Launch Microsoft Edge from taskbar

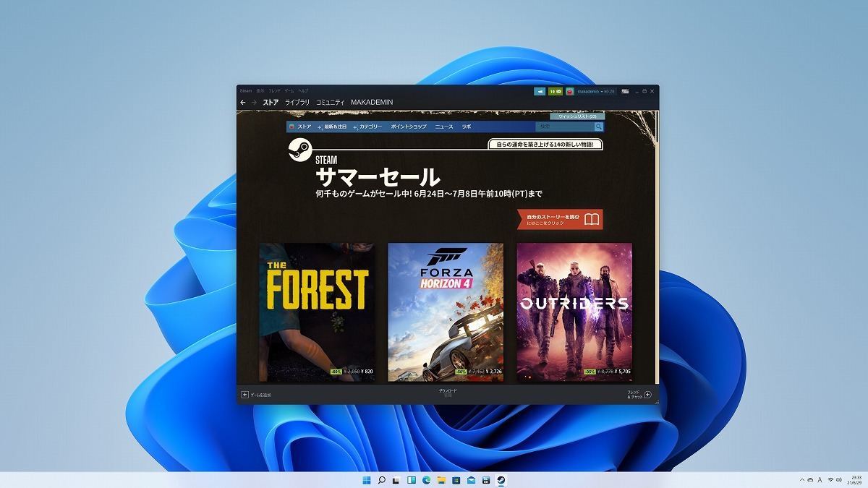pos(427,481)
